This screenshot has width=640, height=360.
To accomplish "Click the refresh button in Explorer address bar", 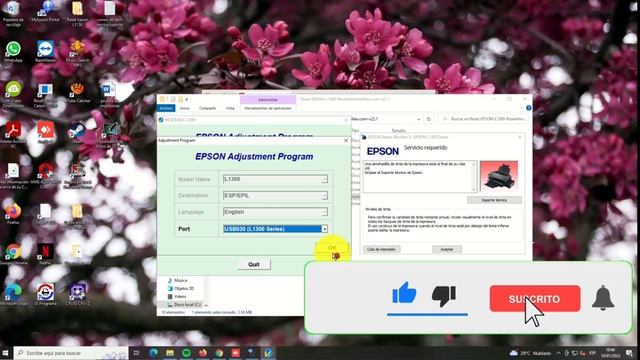I will point(429,119).
